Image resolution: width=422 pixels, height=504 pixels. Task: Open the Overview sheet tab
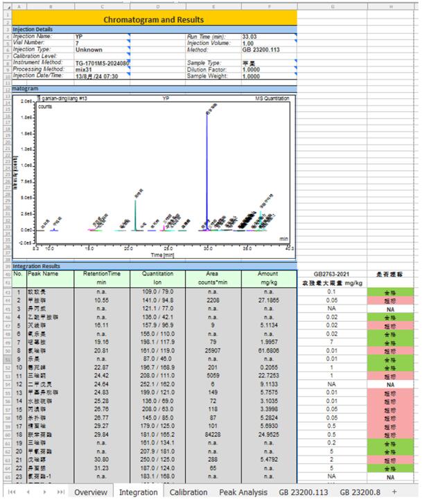(x=90, y=492)
